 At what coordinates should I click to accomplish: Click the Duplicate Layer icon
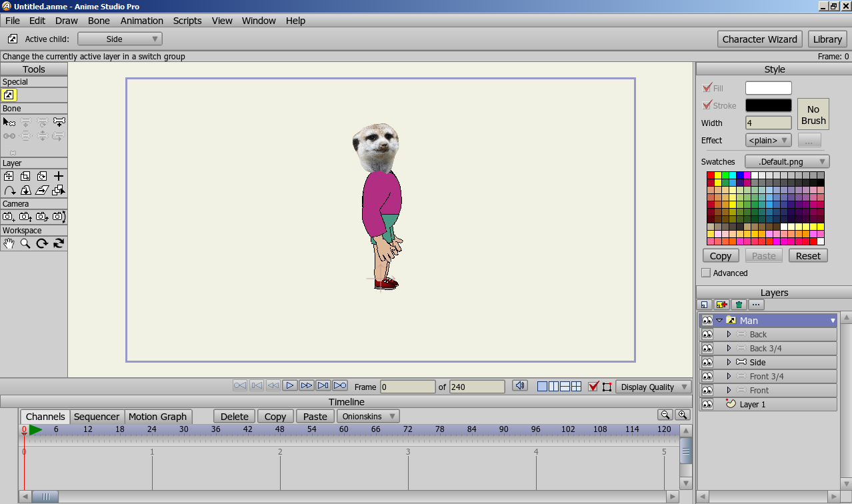(721, 305)
